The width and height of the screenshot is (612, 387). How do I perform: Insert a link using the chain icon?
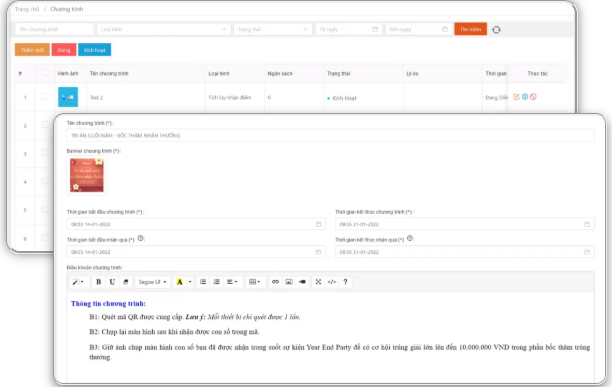[275, 282]
